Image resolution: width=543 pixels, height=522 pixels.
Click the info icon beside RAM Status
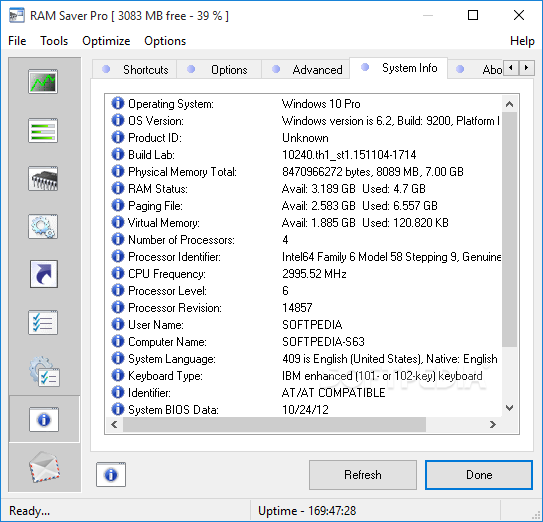pos(118,188)
